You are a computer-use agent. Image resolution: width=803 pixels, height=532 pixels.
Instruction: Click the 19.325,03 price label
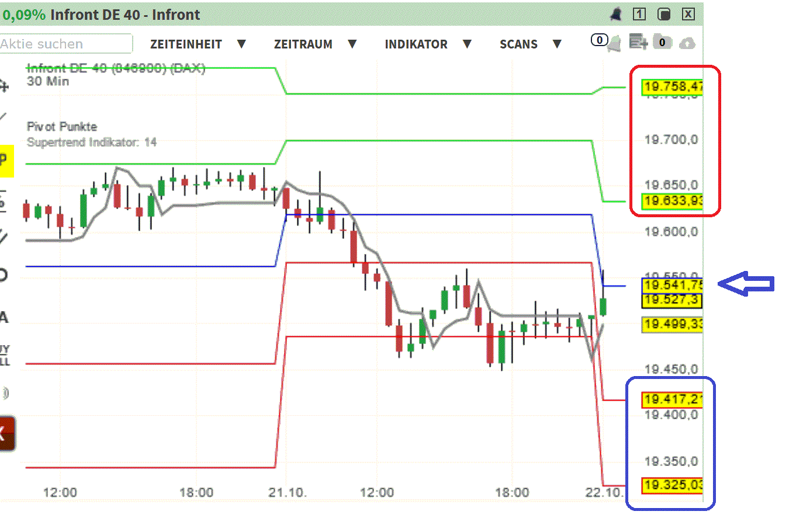click(672, 485)
